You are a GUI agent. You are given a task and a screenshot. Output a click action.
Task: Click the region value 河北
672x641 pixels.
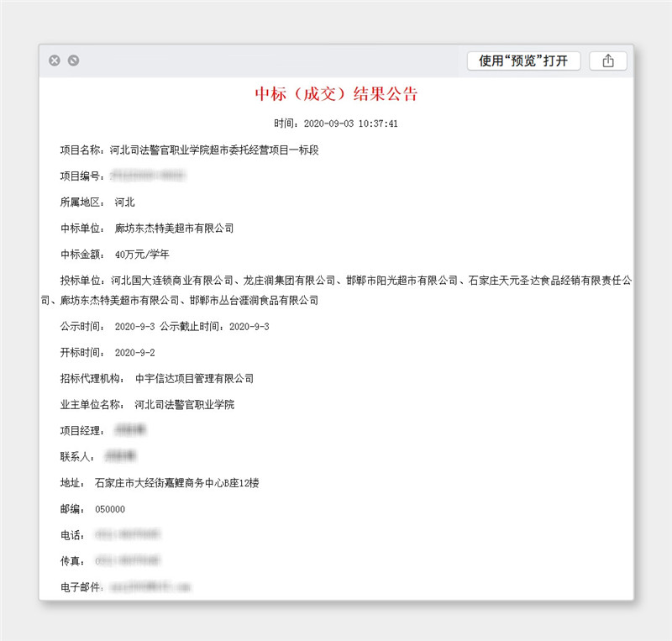(124, 202)
